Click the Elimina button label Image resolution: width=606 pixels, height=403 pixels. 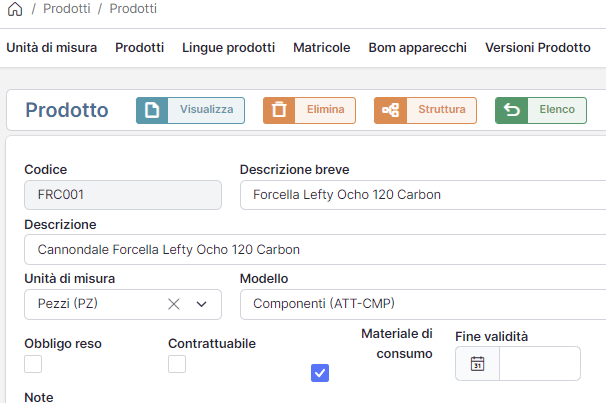[325, 109]
